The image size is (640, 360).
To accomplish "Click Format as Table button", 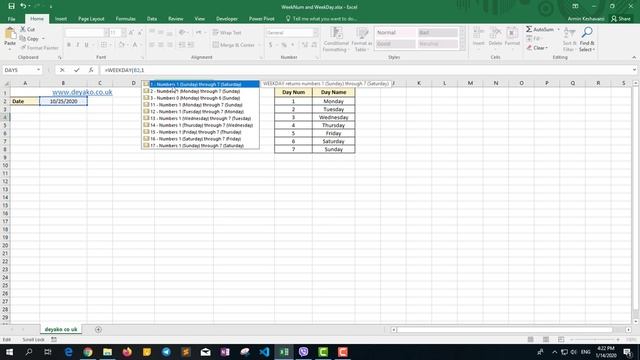I will (361, 39).
